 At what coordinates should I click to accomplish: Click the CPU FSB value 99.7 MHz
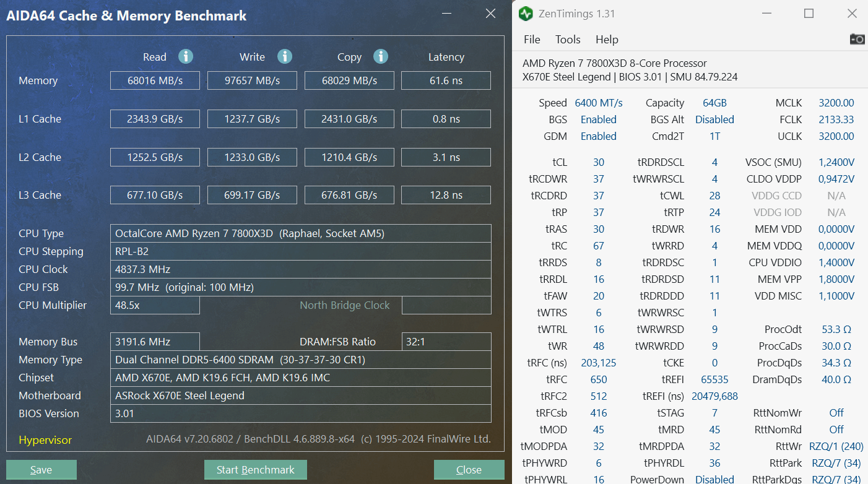300,287
